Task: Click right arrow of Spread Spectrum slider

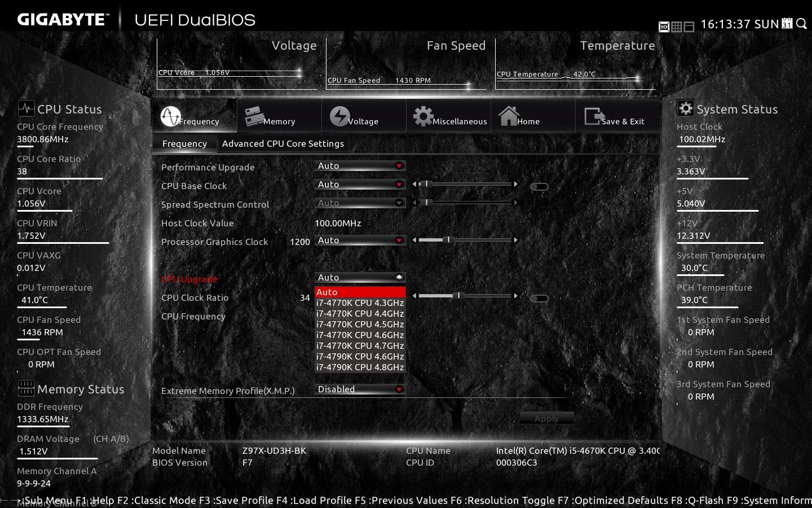Action: (515, 202)
